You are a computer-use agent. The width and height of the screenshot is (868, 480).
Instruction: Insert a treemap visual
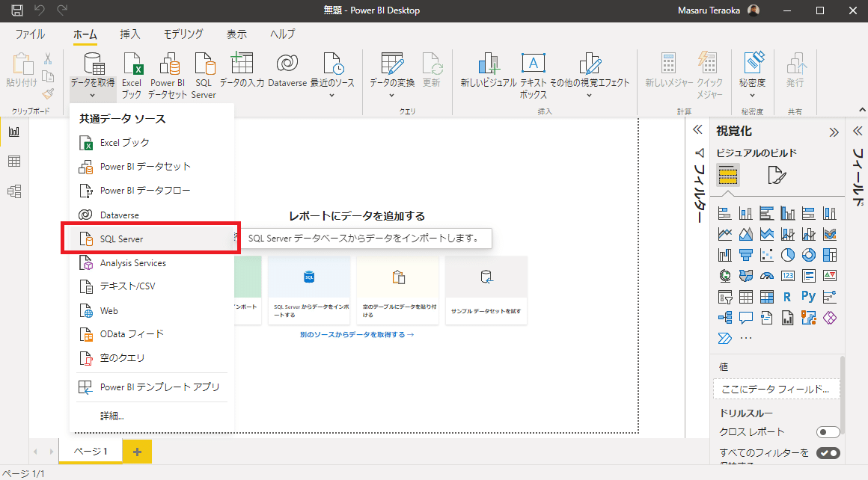[x=830, y=255]
